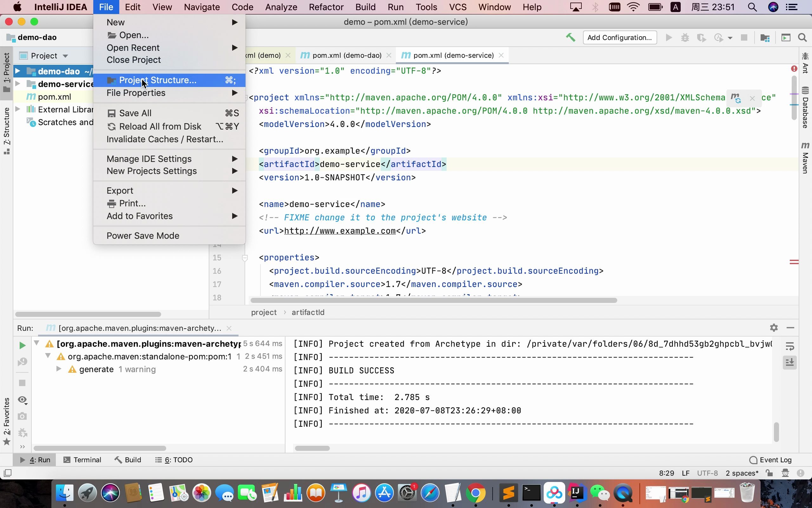Open the 6: TODO tool tab
The image size is (812, 508).
[174, 460]
